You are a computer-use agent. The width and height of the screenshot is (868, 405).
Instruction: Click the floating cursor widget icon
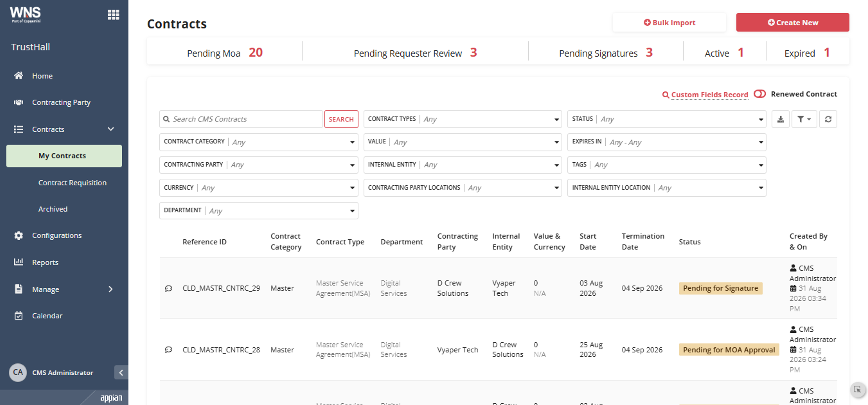[857, 390]
